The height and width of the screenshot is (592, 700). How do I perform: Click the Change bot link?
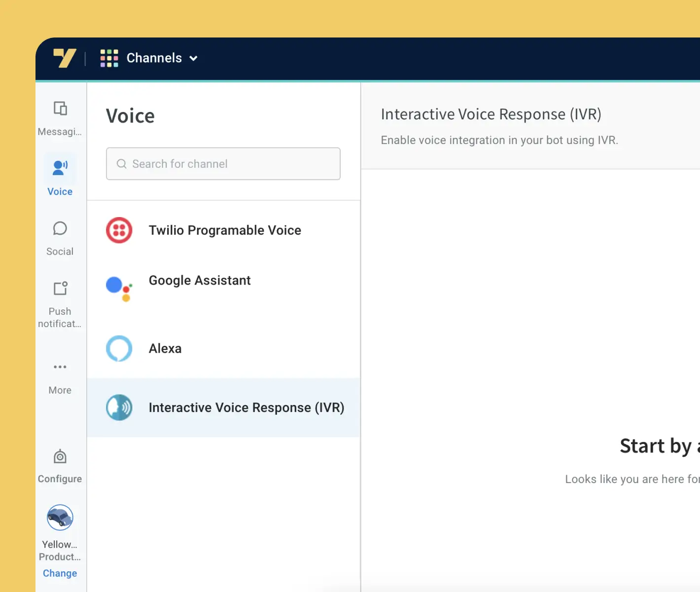point(60,573)
